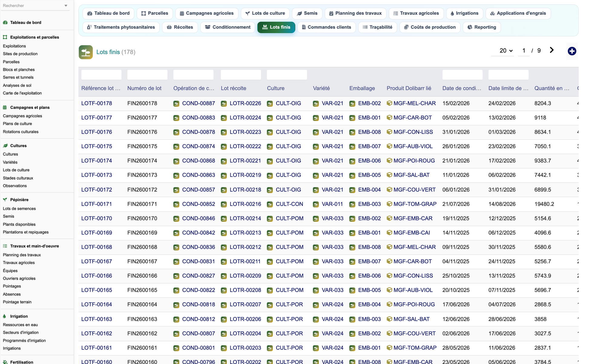Click the package icon beside MGF-MEL-CHAR in LOTF-00178 row
589x364 pixels.
pyautogui.click(x=390, y=103)
